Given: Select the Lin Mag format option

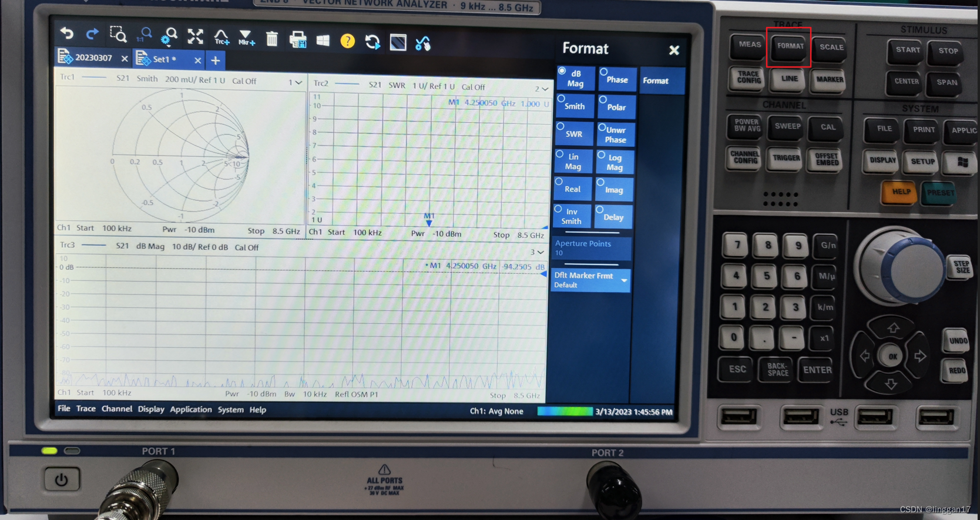Looking at the screenshot, I should point(573,162).
